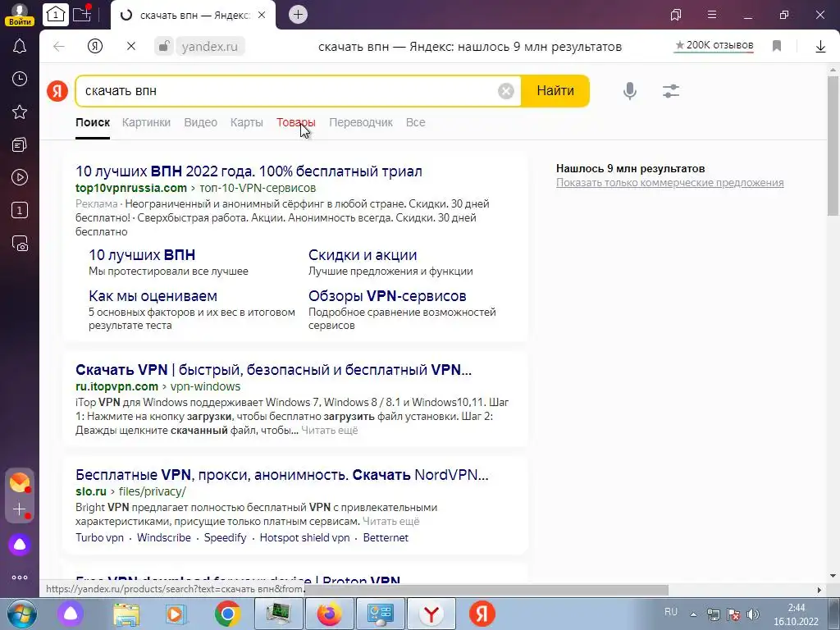The height and width of the screenshot is (630, 840).
Task: Click the Войти profile icon
Action: click(x=20, y=15)
